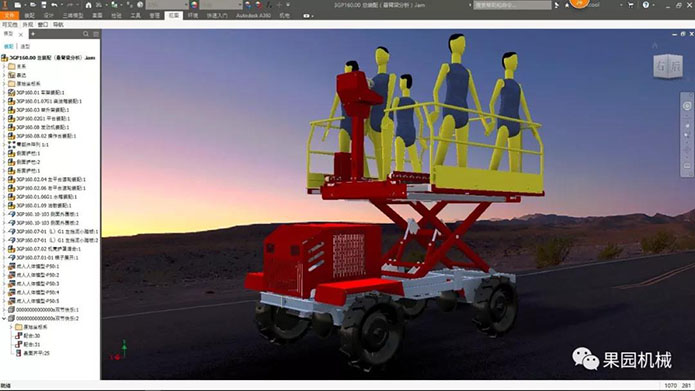Click the ViewCube face in viewport corner
The width and height of the screenshot is (695, 391).
pos(668,66)
